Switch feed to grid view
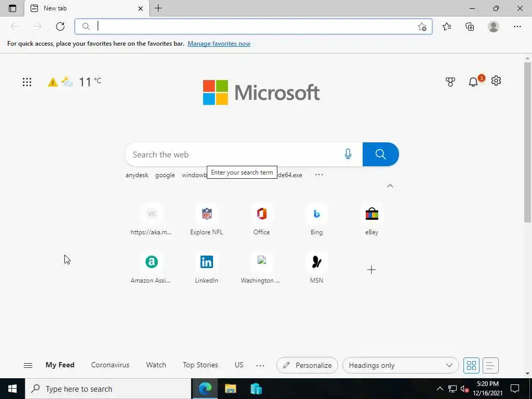Image resolution: width=532 pixels, height=399 pixels. tap(471, 365)
